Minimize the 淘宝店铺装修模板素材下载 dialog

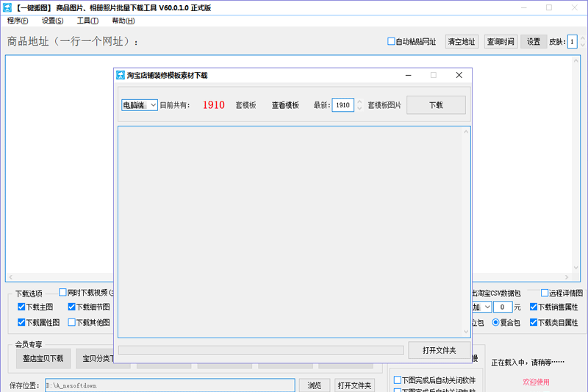coord(409,75)
